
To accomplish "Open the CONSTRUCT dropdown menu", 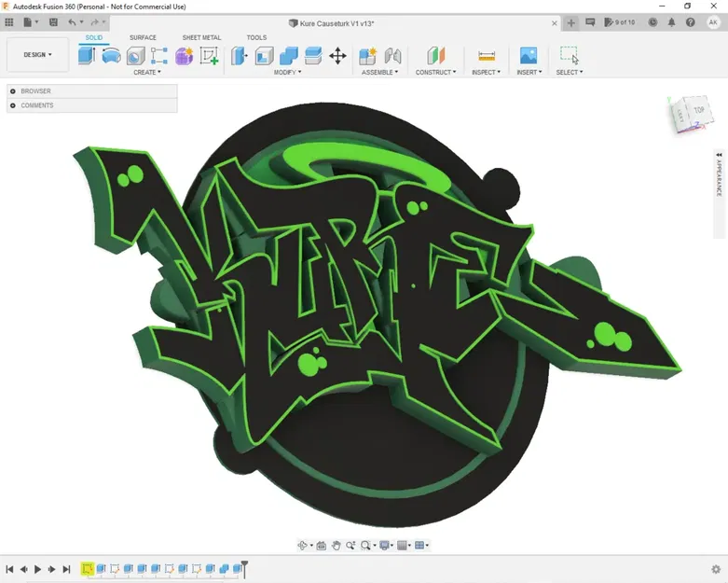I will tap(435, 73).
